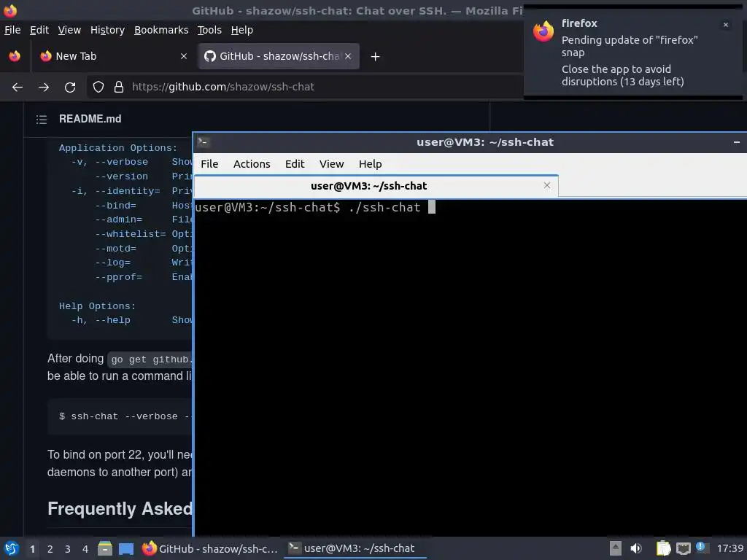The height and width of the screenshot is (560, 747).
Task: Open the terminal Actions menu
Action: pyautogui.click(x=252, y=164)
